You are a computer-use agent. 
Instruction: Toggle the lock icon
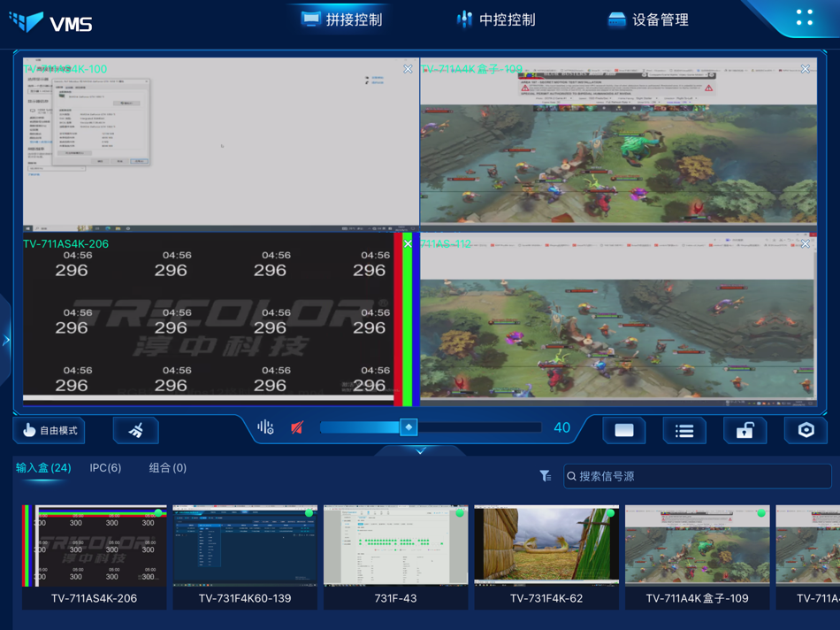pos(745,430)
